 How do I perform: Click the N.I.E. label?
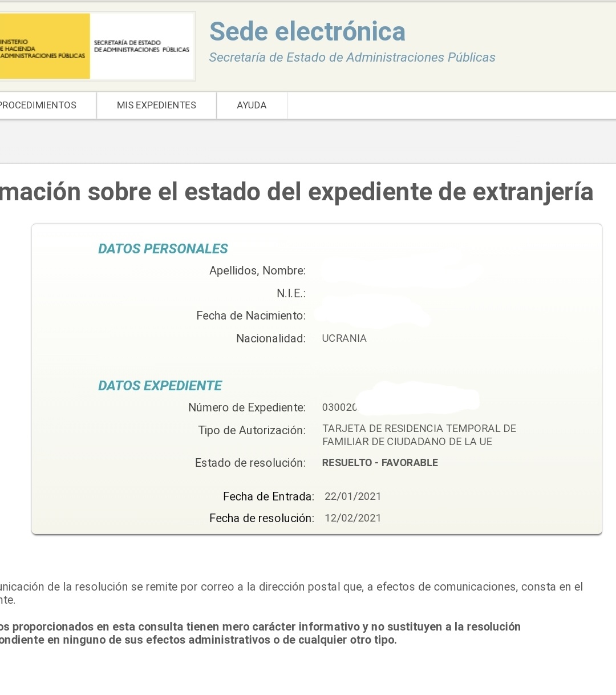(x=291, y=293)
